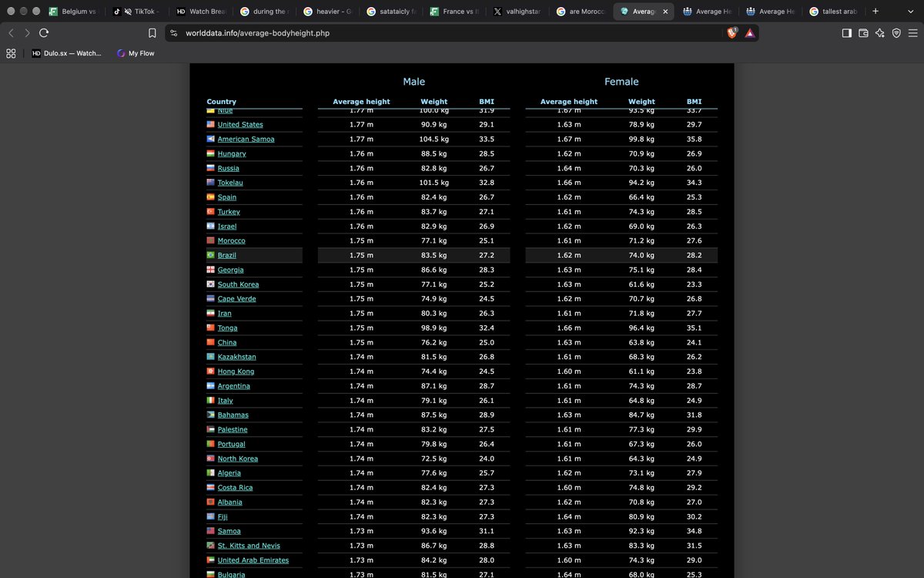Open the United Arab Emirates link

pyautogui.click(x=253, y=560)
